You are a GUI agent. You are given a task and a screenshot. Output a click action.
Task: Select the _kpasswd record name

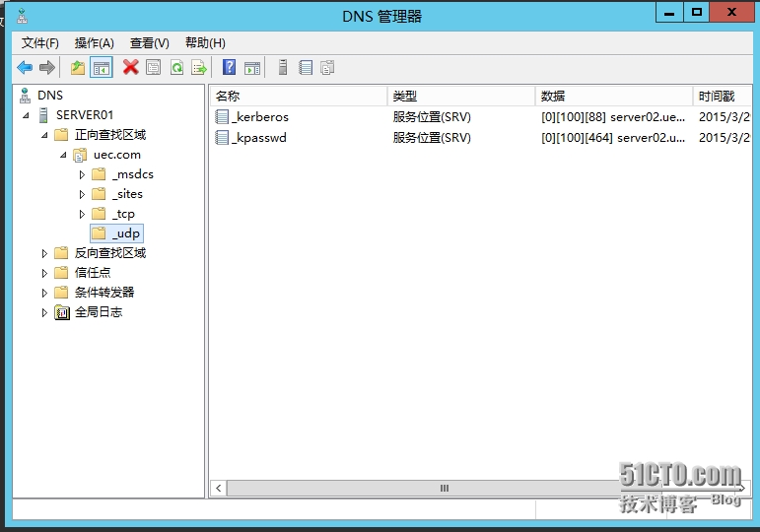(x=259, y=138)
